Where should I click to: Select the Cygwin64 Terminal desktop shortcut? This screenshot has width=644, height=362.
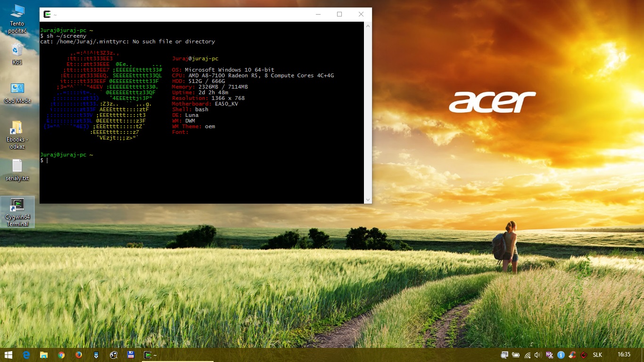click(x=17, y=212)
